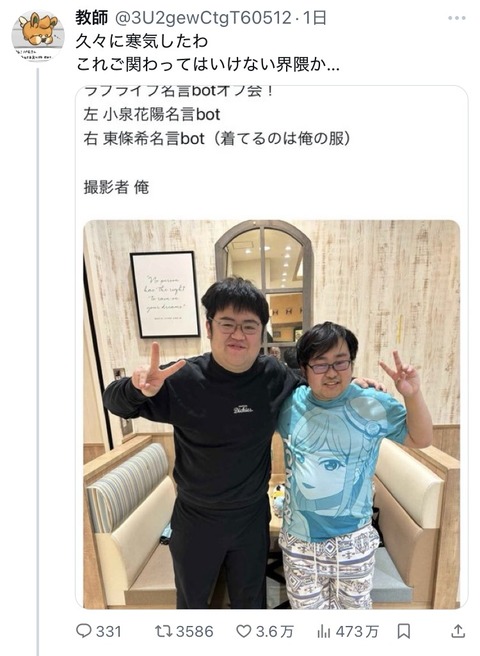Open the three-dot more options menu
Image resolution: width=480 pixels, height=656 pixels.
457,18
